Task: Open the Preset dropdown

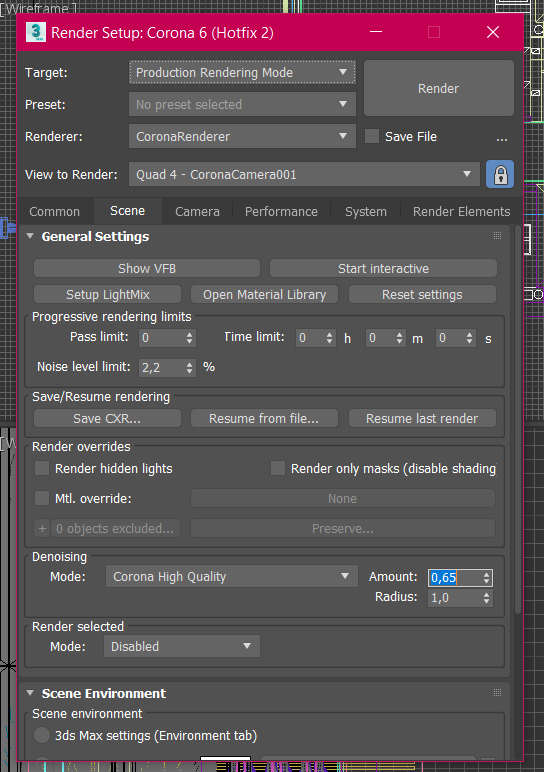Action: pos(242,104)
